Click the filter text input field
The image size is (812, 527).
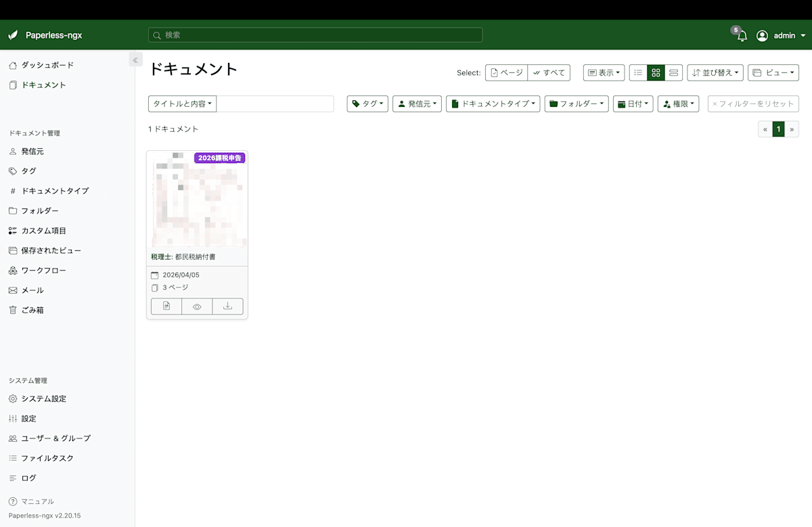point(275,104)
